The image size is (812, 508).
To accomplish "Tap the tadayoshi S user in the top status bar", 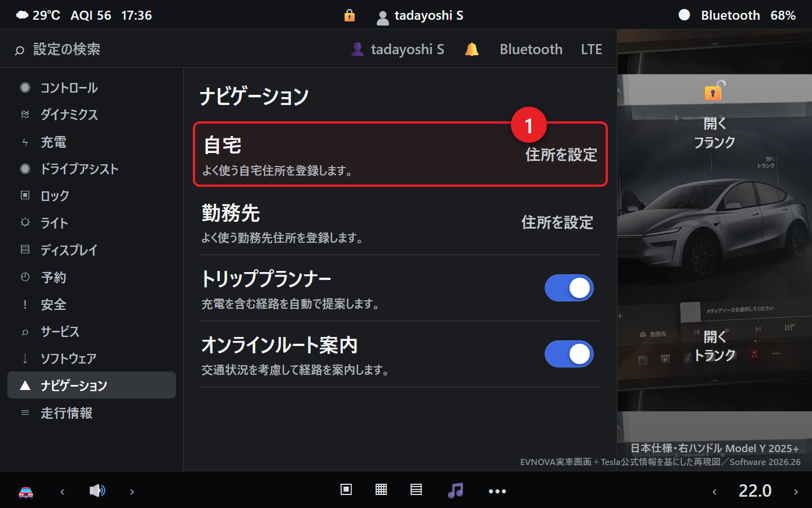I will point(420,16).
